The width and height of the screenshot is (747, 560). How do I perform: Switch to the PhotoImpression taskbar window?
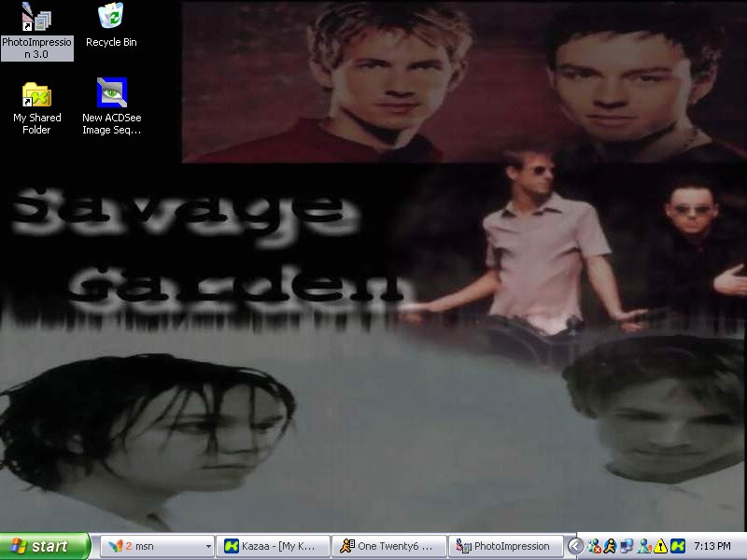click(x=505, y=546)
